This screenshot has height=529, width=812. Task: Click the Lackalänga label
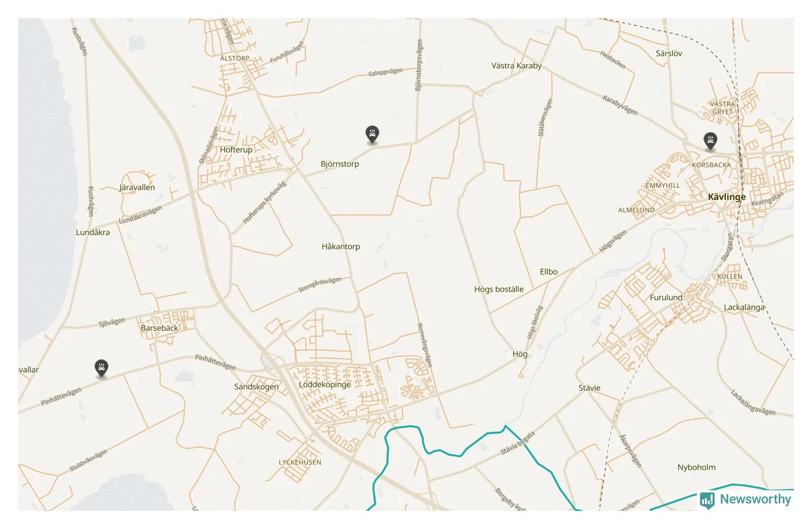click(744, 307)
